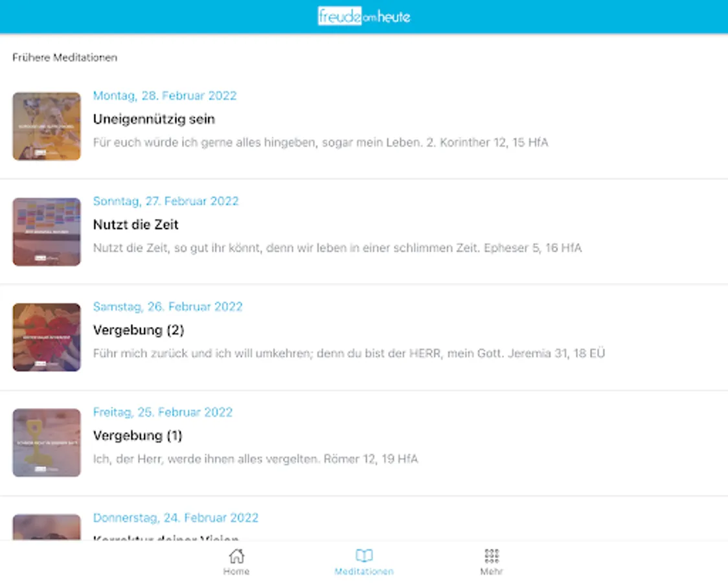The width and height of the screenshot is (728, 583).
Task: Open the meditation titled Vergebung (2)
Action: click(x=139, y=330)
